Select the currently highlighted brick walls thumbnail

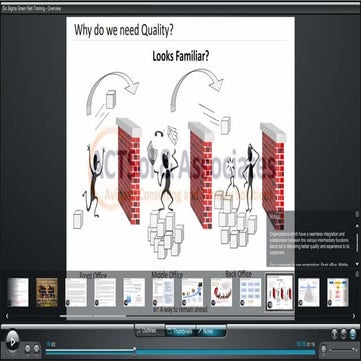280,292
